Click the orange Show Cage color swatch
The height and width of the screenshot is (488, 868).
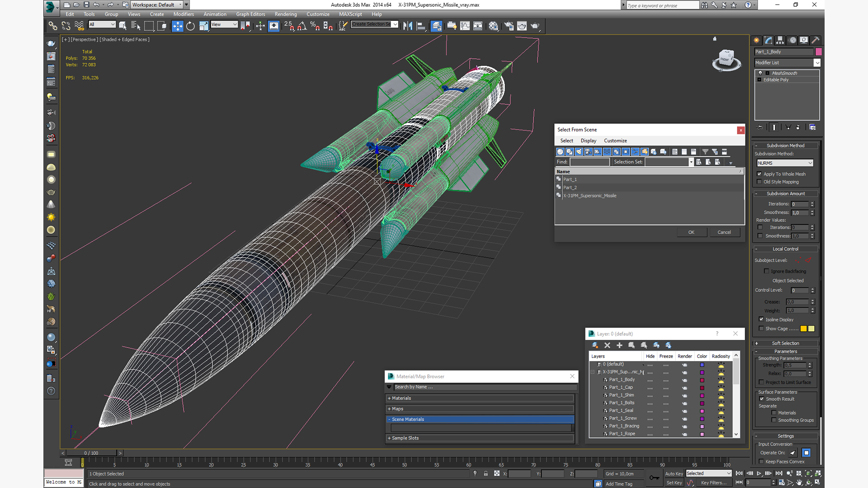click(803, 328)
